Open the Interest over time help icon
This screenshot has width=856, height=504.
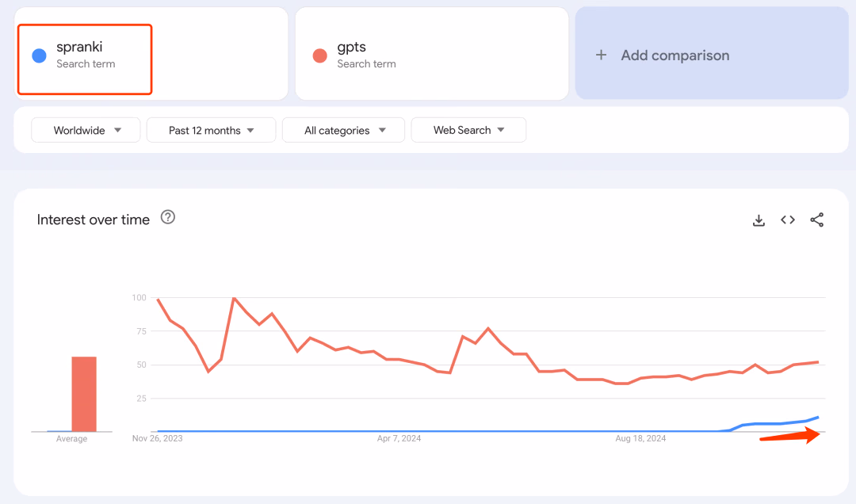click(167, 217)
